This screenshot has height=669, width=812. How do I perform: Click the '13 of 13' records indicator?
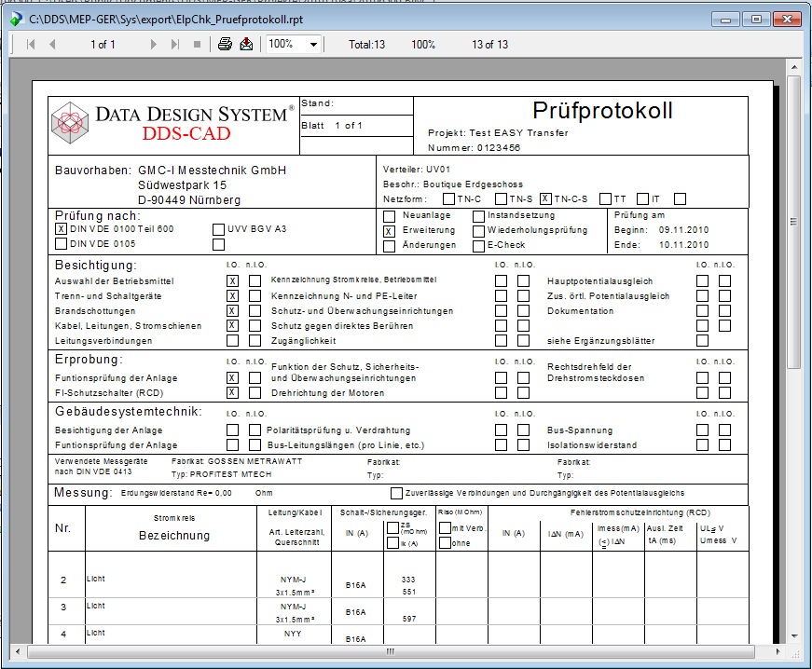[x=489, y=45]
